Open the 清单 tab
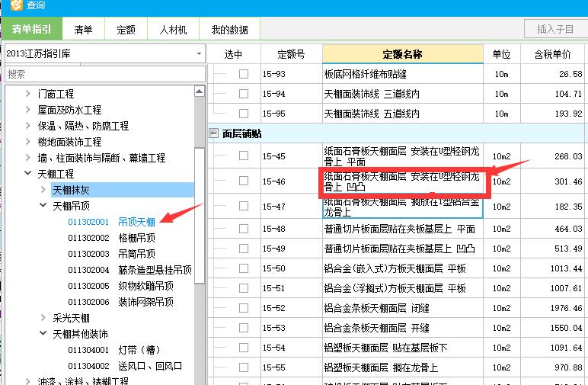 tap(83, 29)
